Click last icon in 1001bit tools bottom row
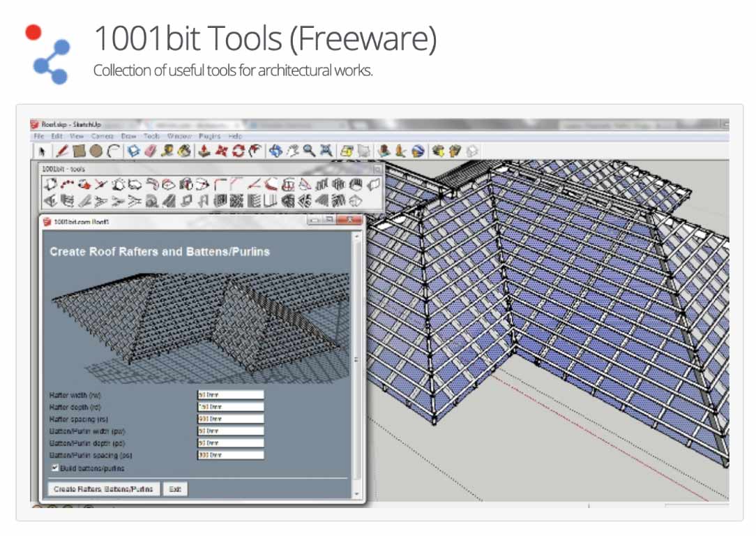Image resolution: width=756 pixels, height=536 pixels. (x=356, y=200)
